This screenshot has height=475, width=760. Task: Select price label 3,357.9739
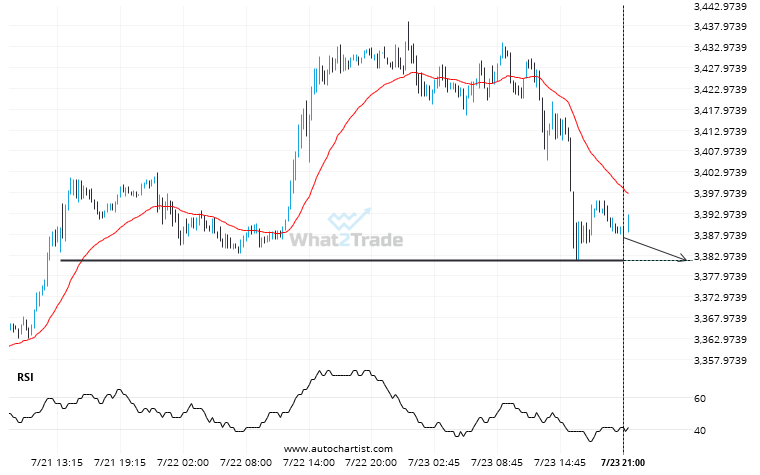(720, 360)
